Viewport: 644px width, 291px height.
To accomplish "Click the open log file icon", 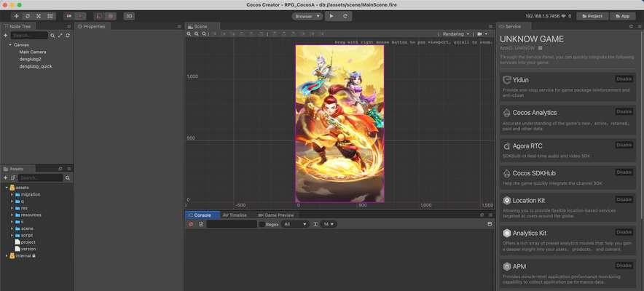I will coord(201,224).
